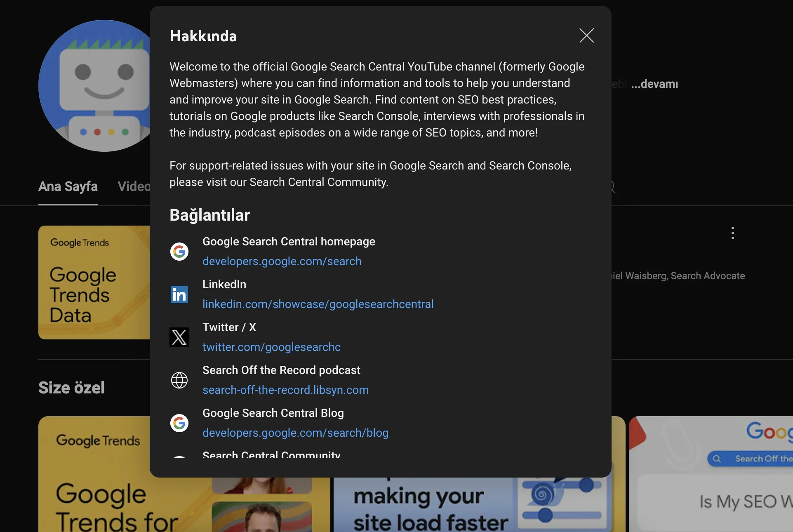This screenshot has width=793, height=532.
Task: Click the Search Advocate description text
Action: point(678,276)
